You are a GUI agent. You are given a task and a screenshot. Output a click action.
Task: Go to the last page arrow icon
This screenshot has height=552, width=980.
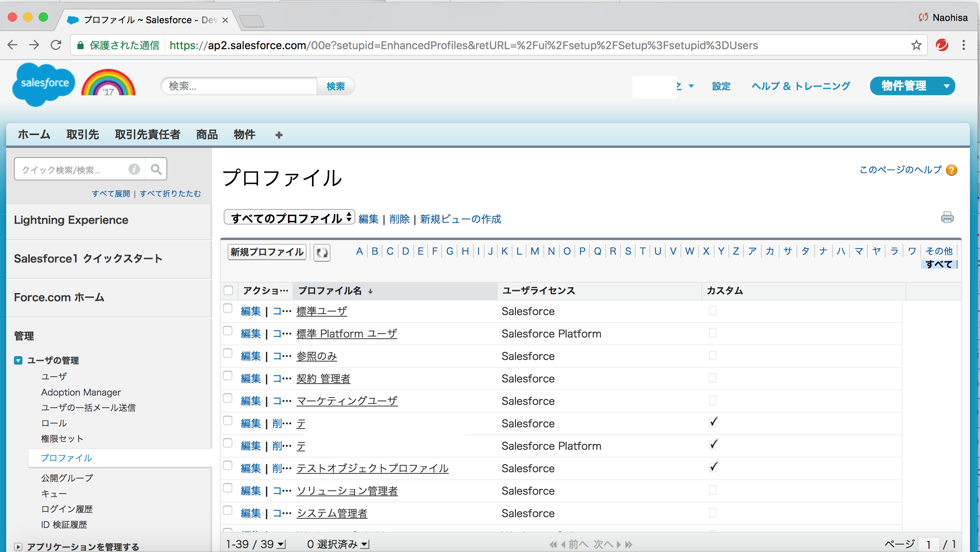(629, 545)
